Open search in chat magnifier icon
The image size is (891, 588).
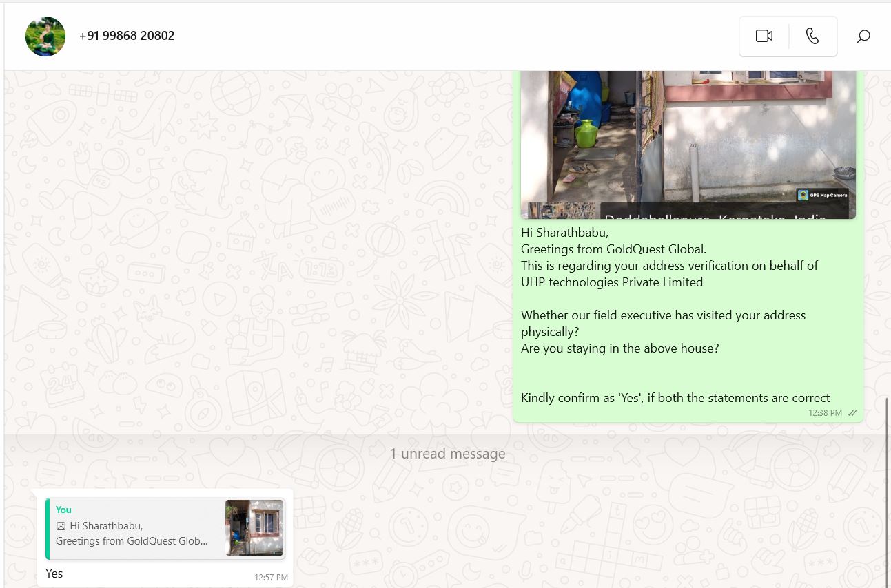pos(863,36)
